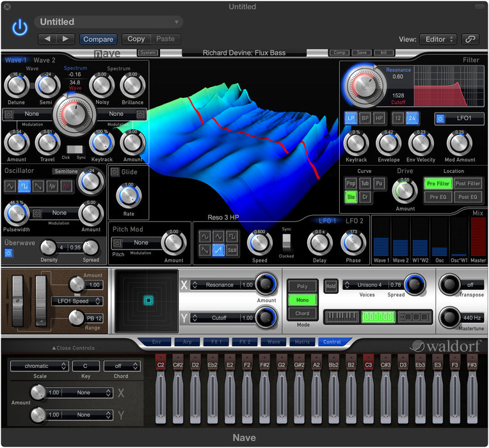The image size is (489, 448).
Task: Toggle the Überwave power switch
Action: click(8, 253)
